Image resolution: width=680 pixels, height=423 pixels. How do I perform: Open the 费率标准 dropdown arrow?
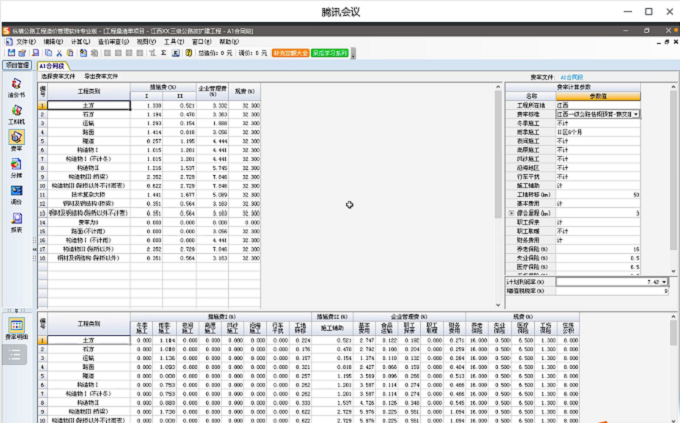tap(636, 114)
